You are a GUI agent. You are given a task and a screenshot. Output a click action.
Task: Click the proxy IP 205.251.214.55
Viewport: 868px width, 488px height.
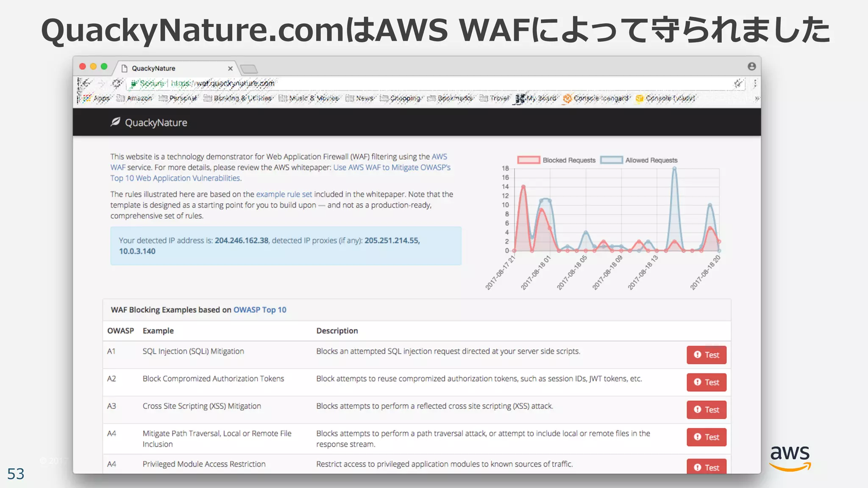point(392,241)
